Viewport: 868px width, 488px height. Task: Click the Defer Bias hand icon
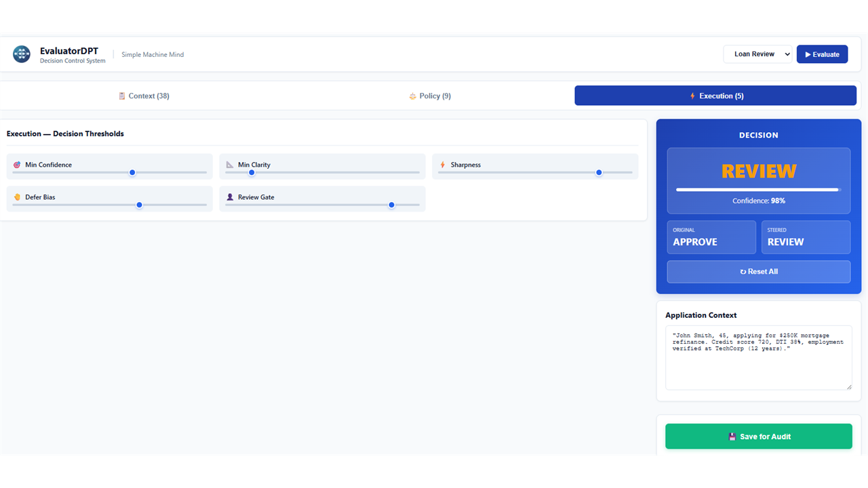[x=17, y=197]
